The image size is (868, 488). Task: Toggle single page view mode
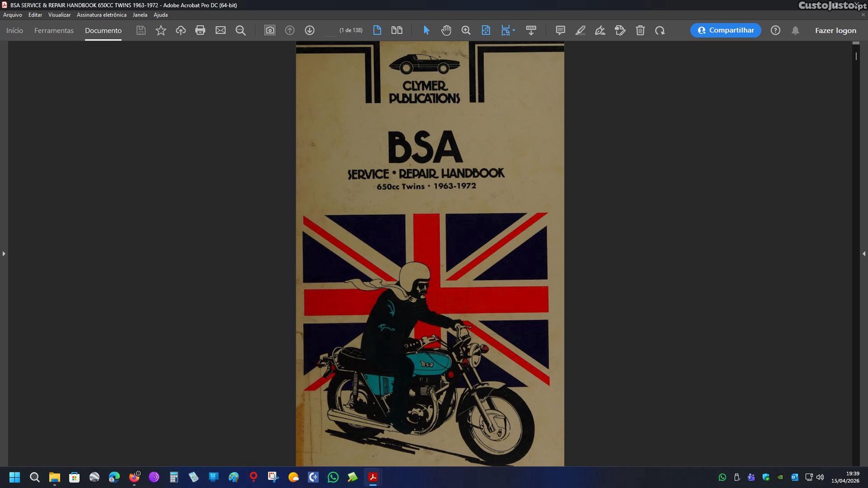coord(377,31)
